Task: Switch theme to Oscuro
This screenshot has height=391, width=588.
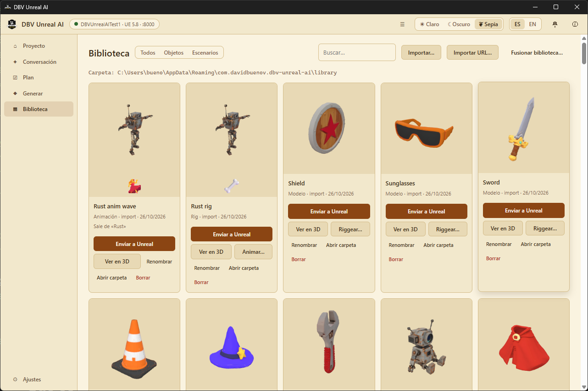Action: (x=459, y=24)
